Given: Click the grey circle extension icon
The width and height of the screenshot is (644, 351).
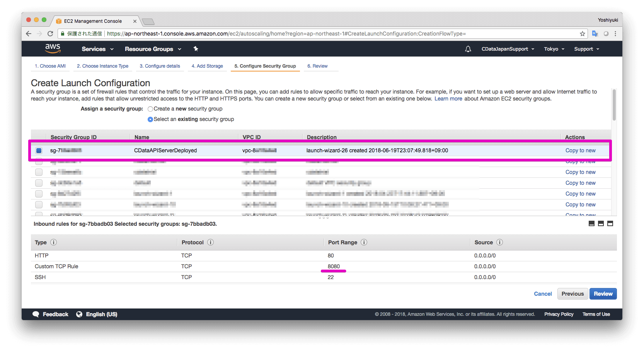Looking at the screenshot, I should coord(606,34).
